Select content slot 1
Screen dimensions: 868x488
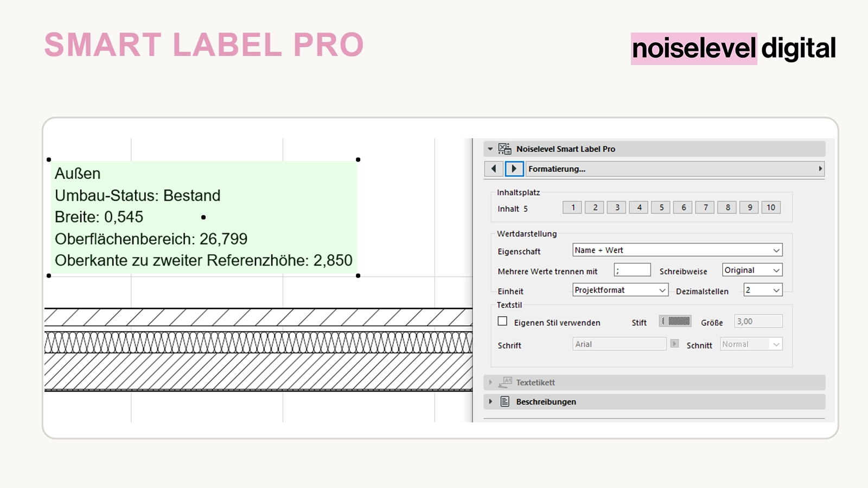pyautogui.click(x=572, y=208)
